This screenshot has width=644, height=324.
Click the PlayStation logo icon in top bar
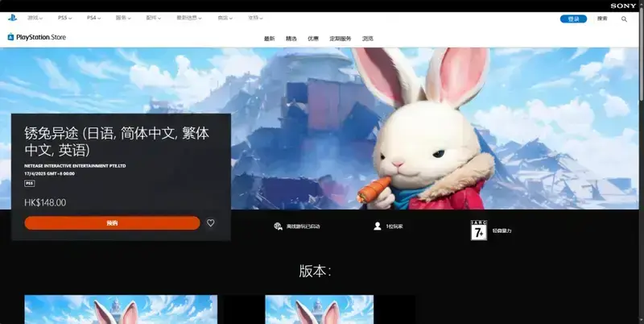click(12, 17)
